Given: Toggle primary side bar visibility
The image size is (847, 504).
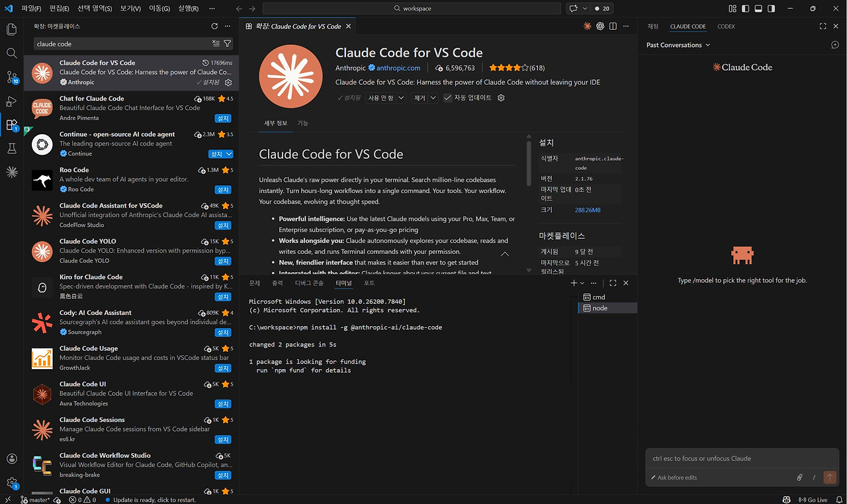Looking at the screenshot, I should (746, 9).
